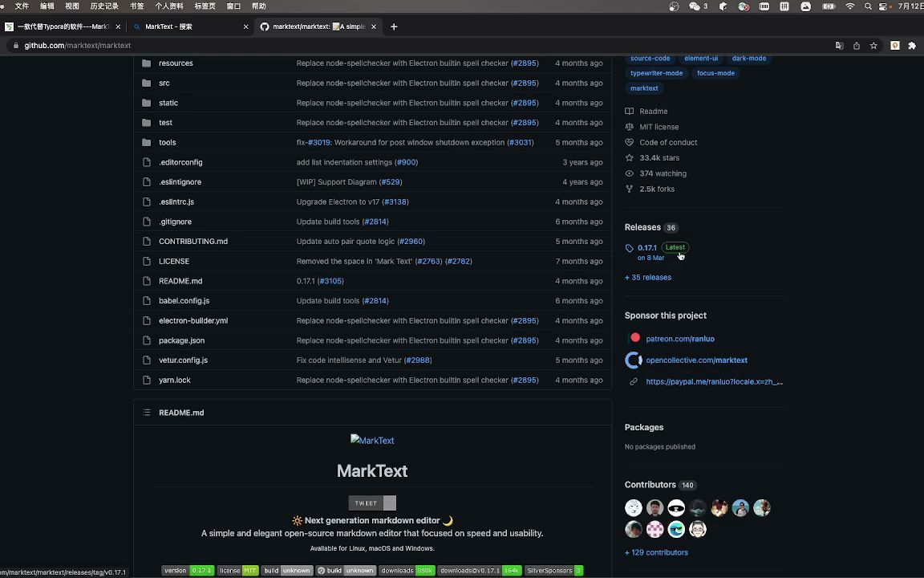
Task: Open package.json file
Action: coord(181,340)
